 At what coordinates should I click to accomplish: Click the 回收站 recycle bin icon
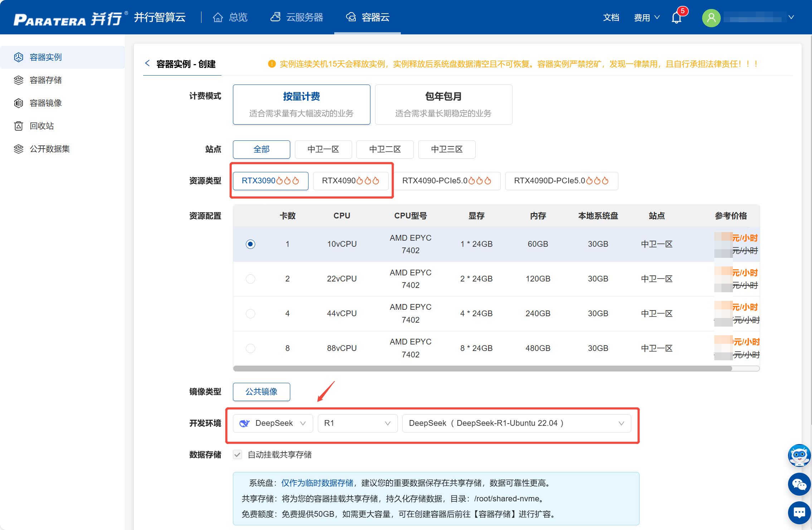pyautogui.click(x=19, y=126)
